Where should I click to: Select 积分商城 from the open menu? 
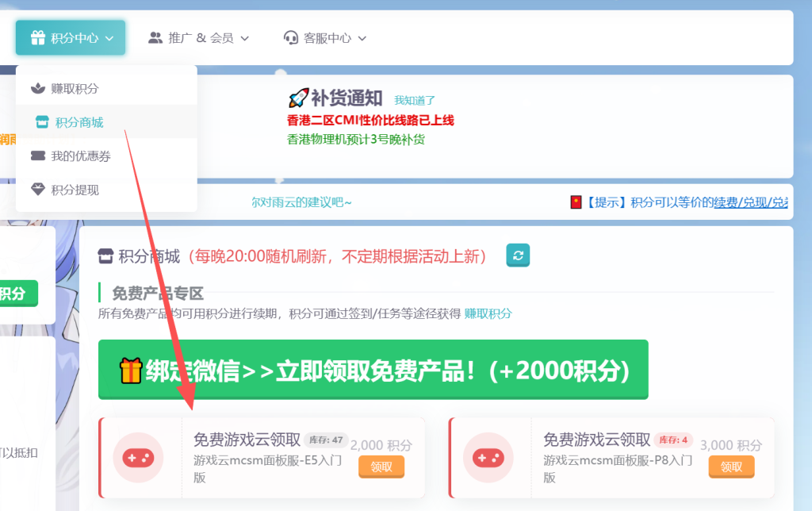79,121
